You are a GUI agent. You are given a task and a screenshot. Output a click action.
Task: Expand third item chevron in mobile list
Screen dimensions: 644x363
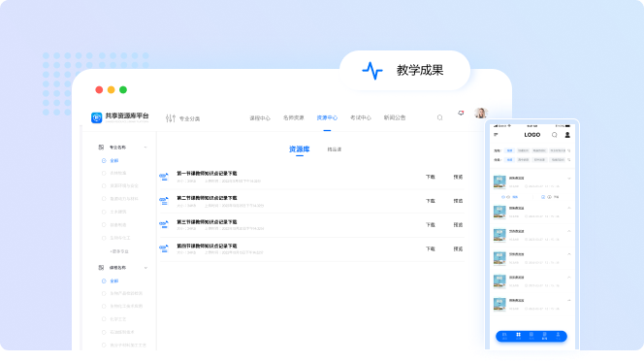point(569,231)
